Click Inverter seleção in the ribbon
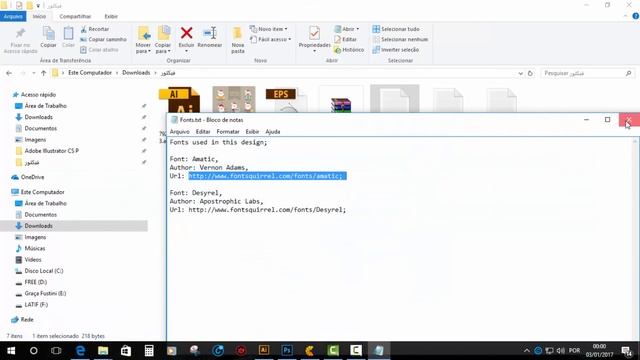 pyautogui.click(x=396, y=50)
